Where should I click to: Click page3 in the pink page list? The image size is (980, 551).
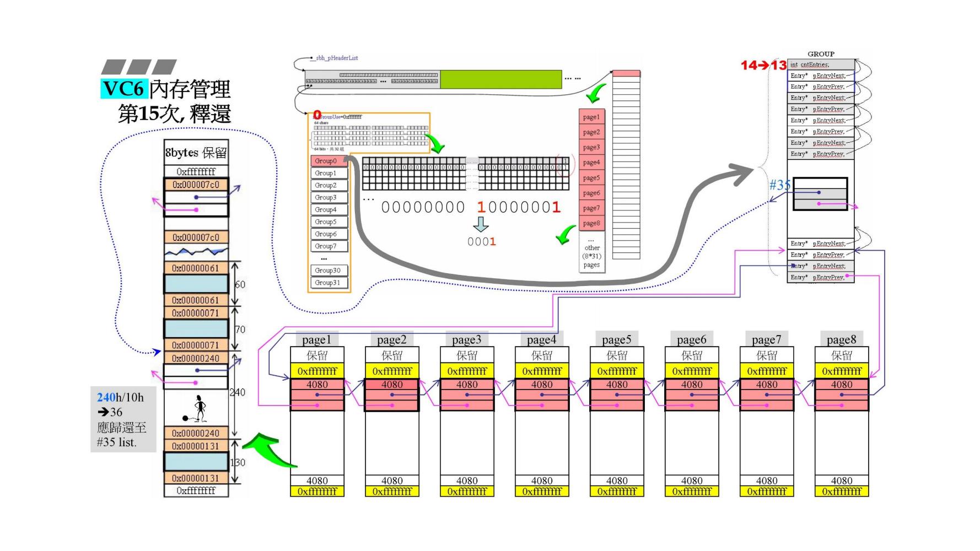click(x=591, y=147)
